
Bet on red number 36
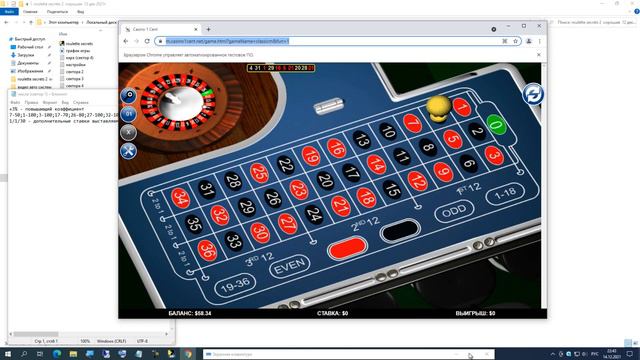click(207, 250)
